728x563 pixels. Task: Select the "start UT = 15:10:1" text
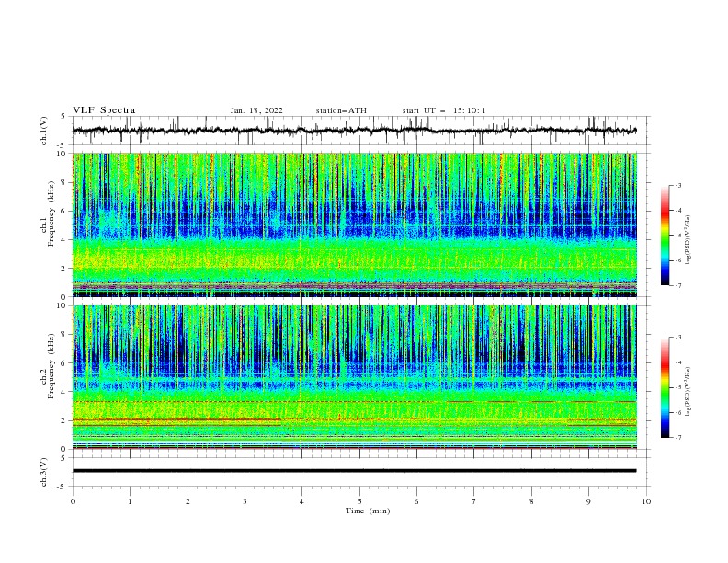click(x=444, y=110)
